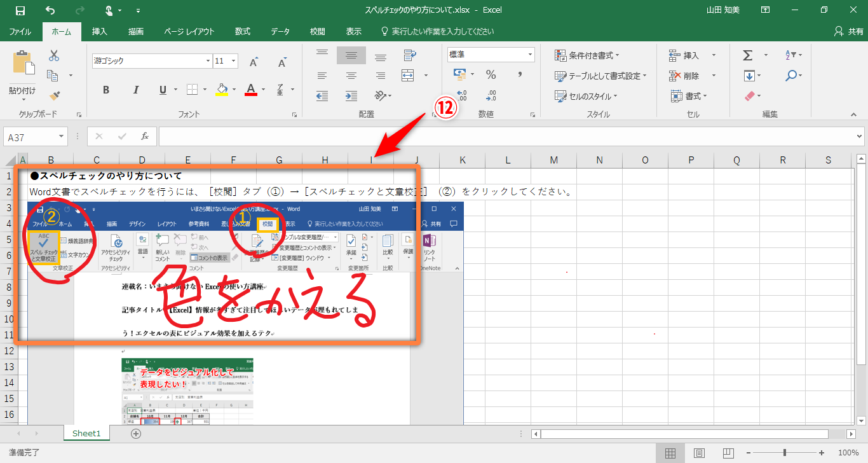
Task: Toggle Align Left for cell text
Action: tap(322, 76)
